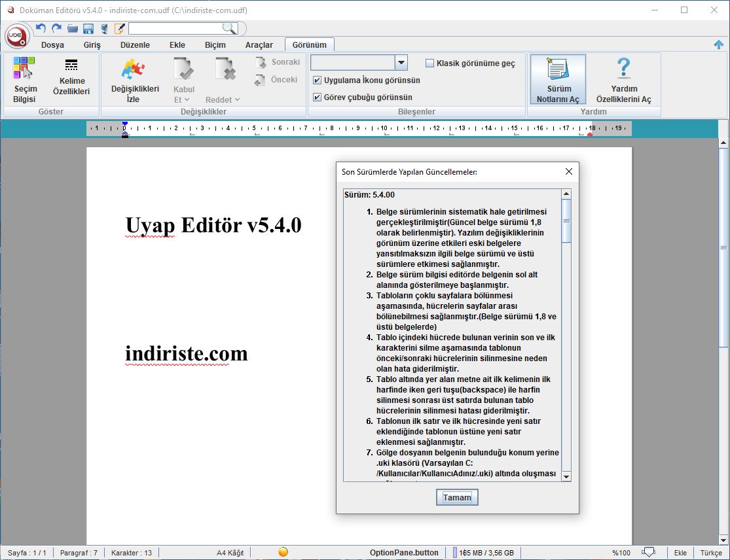
Task: Click the orange status indicator in status bar
Action: click(x=283, y=552)
